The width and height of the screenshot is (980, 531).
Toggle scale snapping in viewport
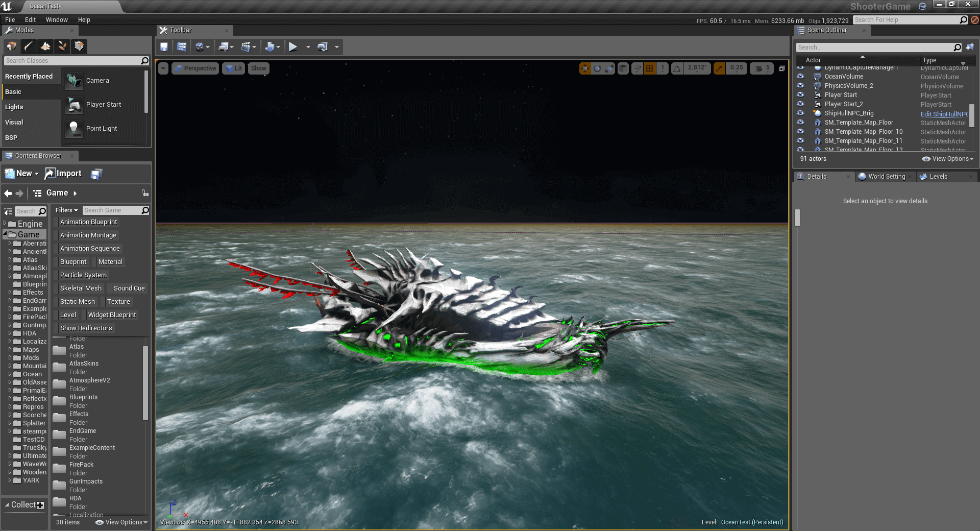click(719, 68)
